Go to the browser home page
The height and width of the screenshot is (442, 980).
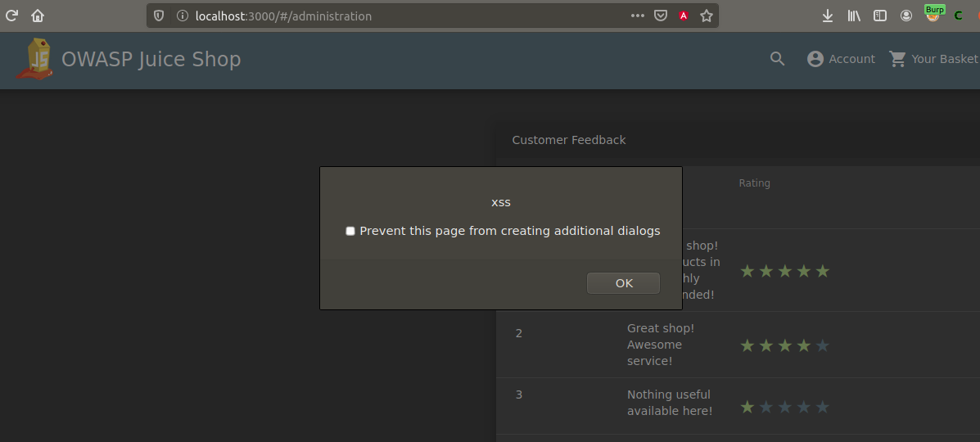pyautogui.click(x=38, y=16)
